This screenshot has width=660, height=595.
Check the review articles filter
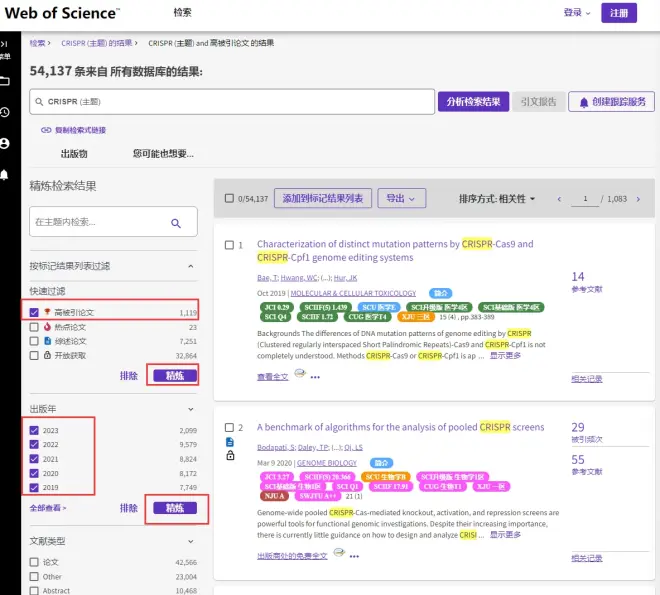[34, 341]
